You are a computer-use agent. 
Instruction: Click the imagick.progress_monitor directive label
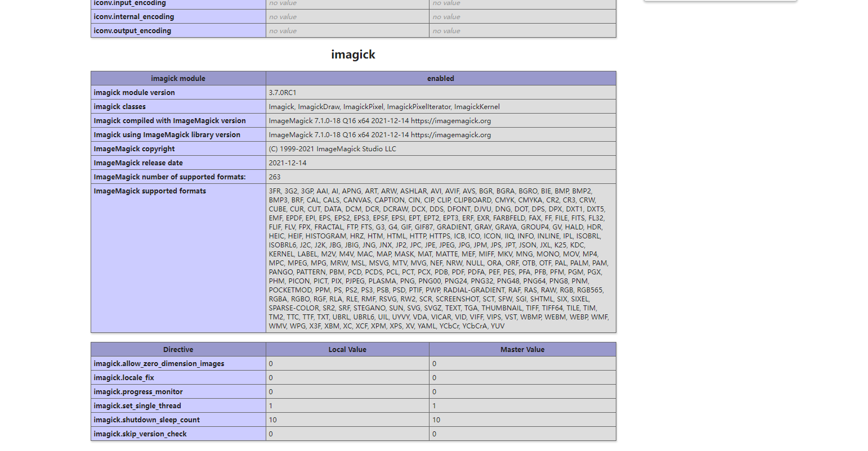pyautogui.click(x=138, y=392)
